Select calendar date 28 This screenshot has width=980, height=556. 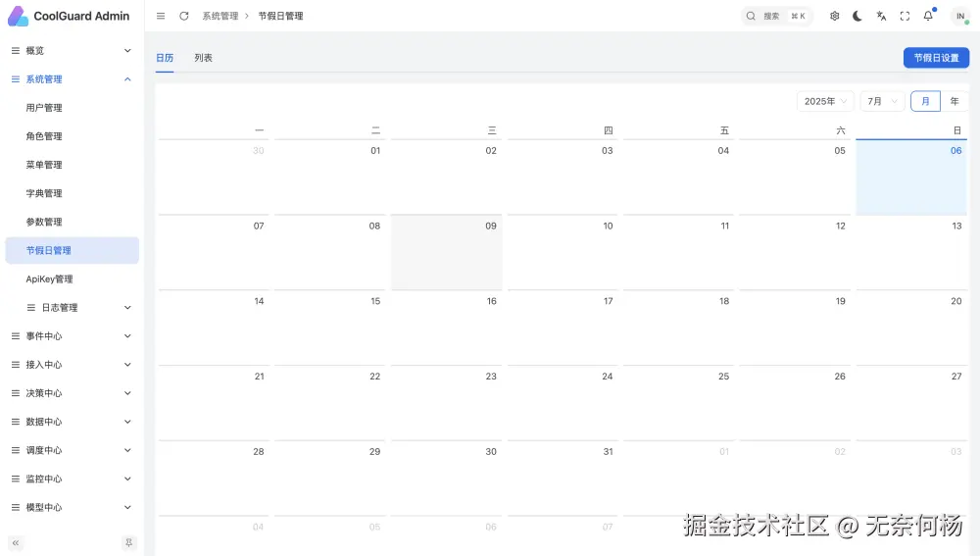tap(214, 479)
